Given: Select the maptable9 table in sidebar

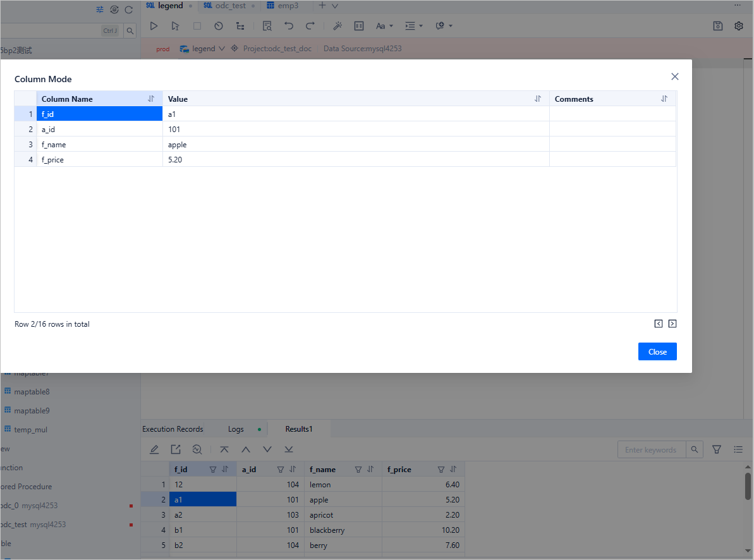Looking at the screenshot, I should (32, 411).
